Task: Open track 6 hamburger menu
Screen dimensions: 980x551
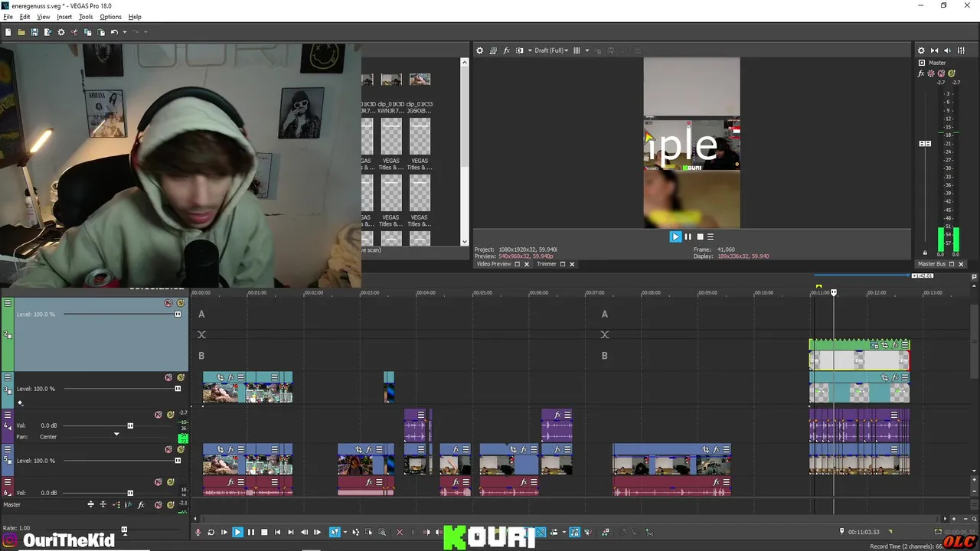Action: (8, 482)
